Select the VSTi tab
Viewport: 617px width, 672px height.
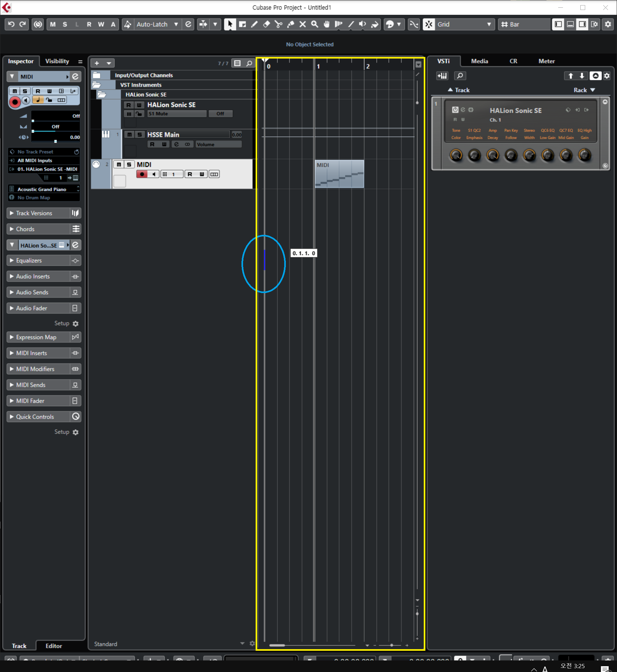point(443,61)
